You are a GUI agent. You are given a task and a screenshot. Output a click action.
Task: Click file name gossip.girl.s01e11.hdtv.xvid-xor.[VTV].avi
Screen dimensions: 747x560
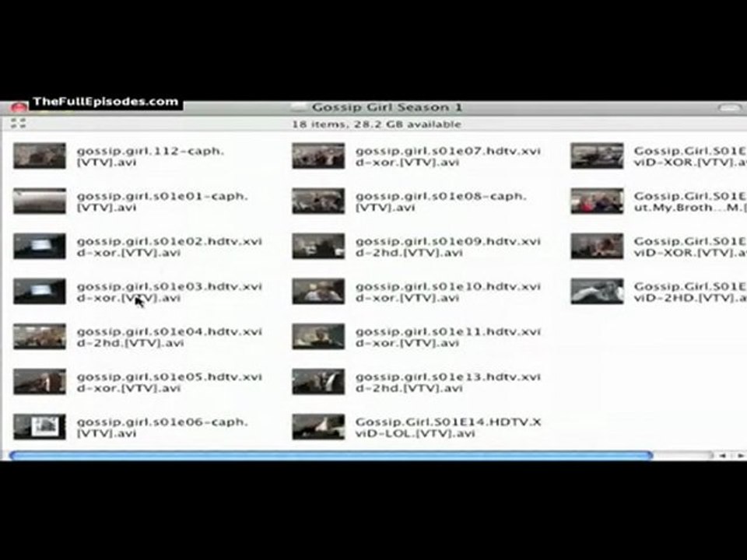(448, 338)
